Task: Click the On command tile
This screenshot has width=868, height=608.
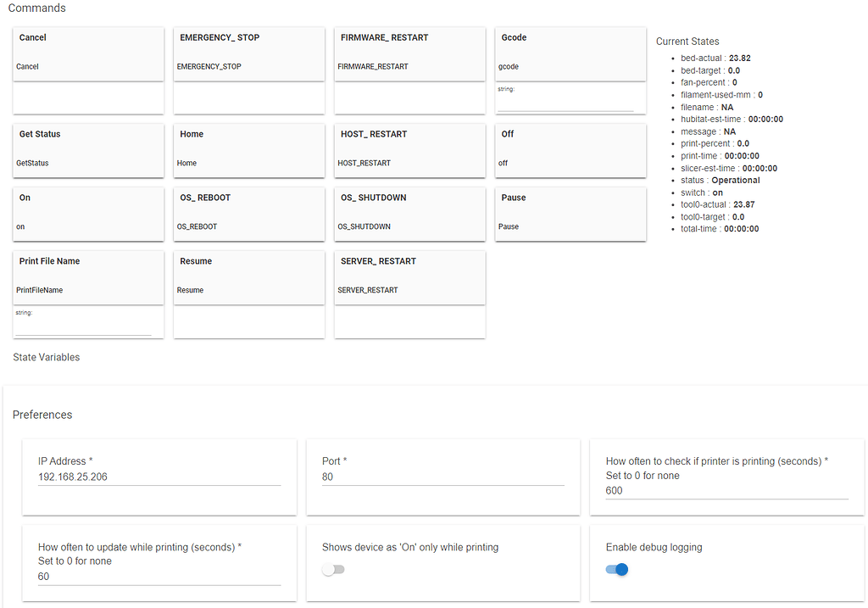Action: [x=88, y=213]
